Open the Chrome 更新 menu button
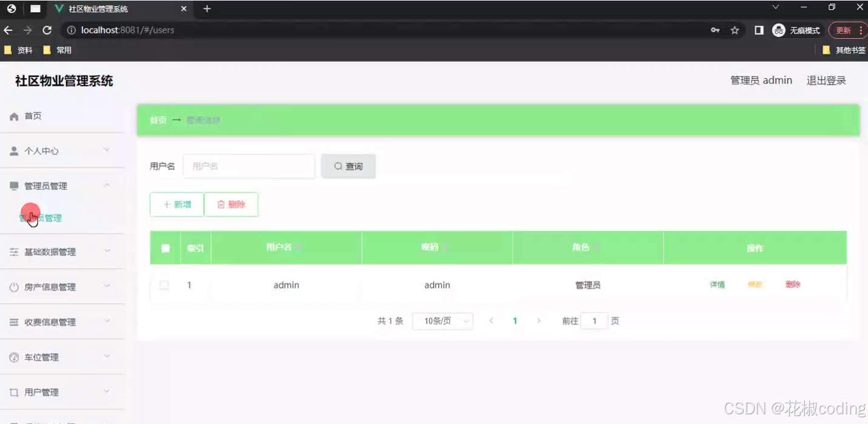The width and height of the screenshot is (868, 424). (847, 30)
